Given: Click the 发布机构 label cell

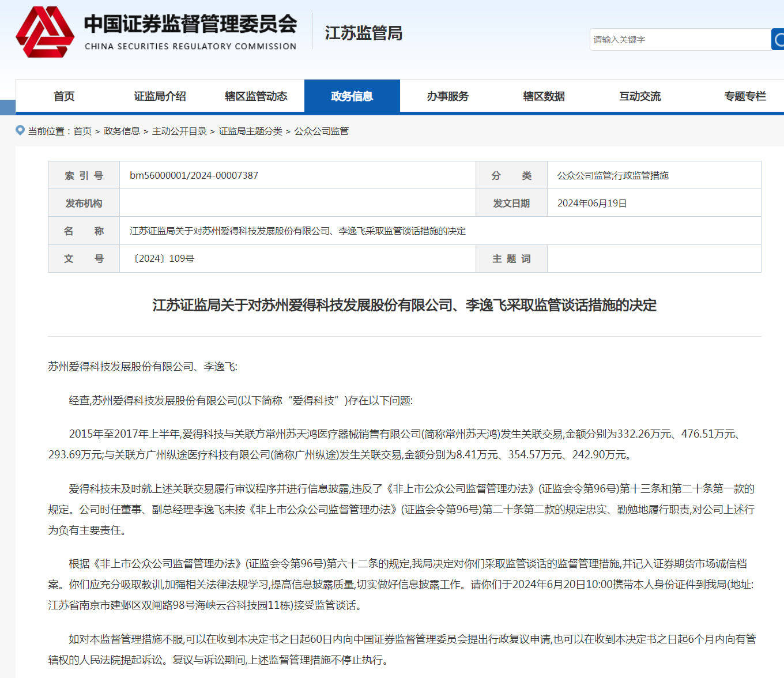Looking at the screenshot, I should [x=84, y=203].
